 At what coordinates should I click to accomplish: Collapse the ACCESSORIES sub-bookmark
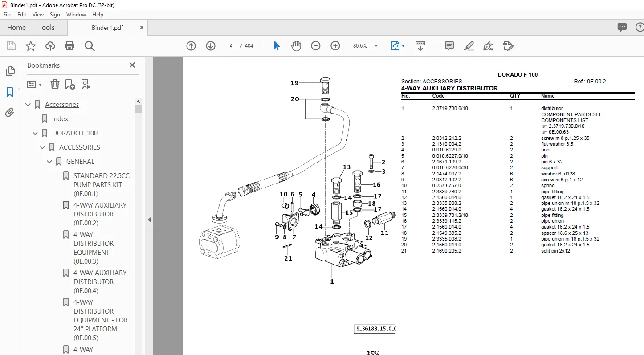point(43,147)
